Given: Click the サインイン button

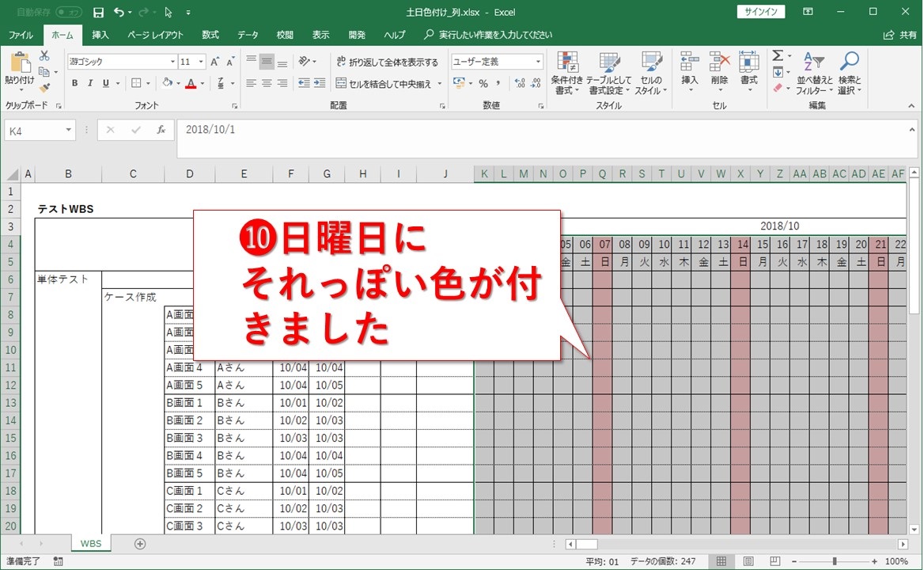Looking at the screenshot, I should click(759, 12).
